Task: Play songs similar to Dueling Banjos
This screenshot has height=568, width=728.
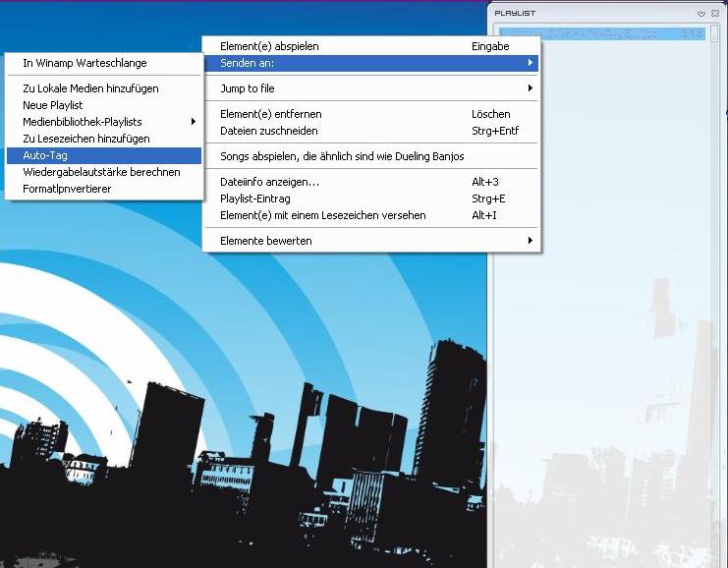Action: click(371, 156)
